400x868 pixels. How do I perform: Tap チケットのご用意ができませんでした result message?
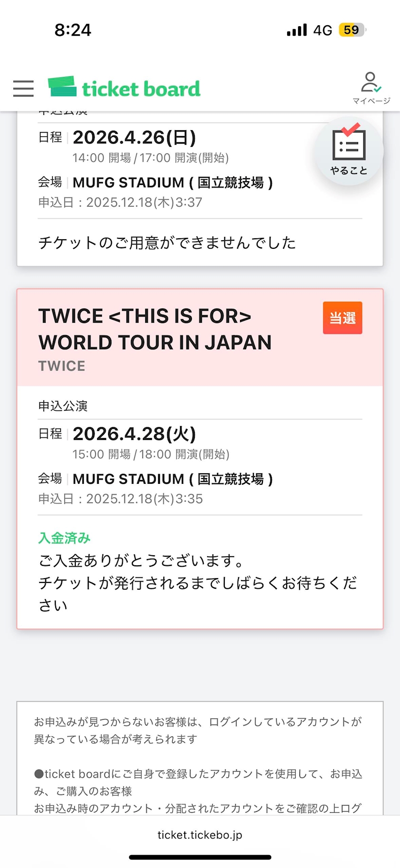(167, 243)
